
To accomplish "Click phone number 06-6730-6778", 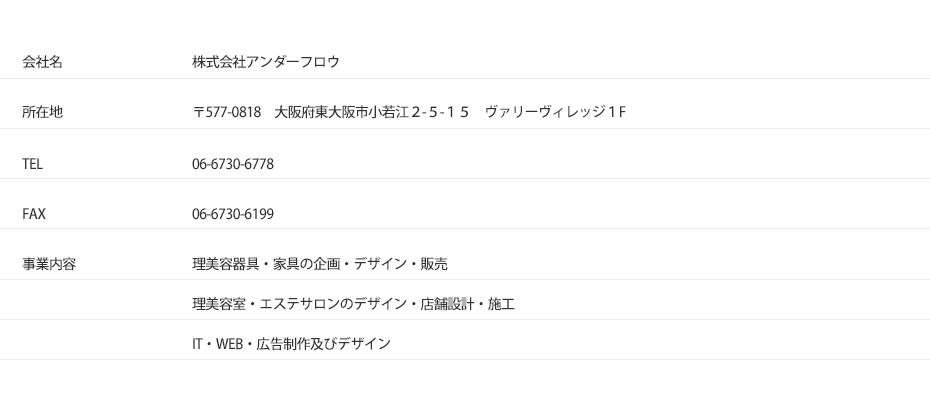I will 233,164.
